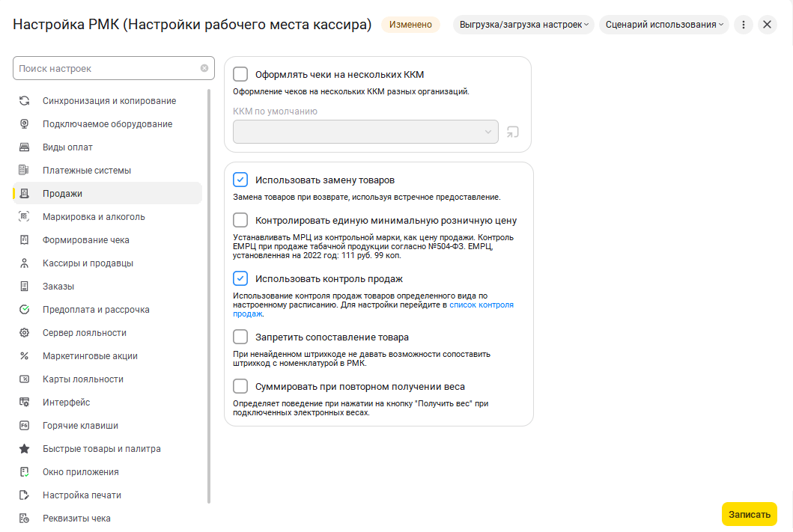Enable Оформлять чеки на нескольких ККМ checkbox
This screenshot has height=532, width=793.
[x=240, y=74]
